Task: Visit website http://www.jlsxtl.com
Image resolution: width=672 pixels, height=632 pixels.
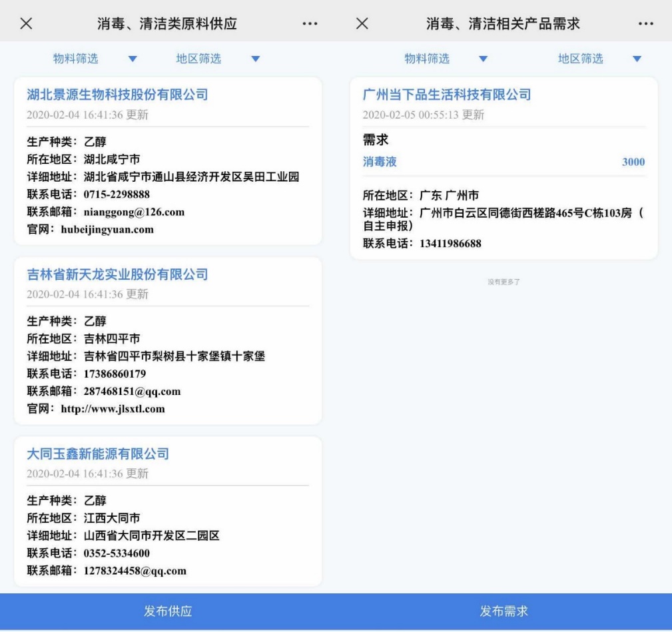Action: click(113, 409)
